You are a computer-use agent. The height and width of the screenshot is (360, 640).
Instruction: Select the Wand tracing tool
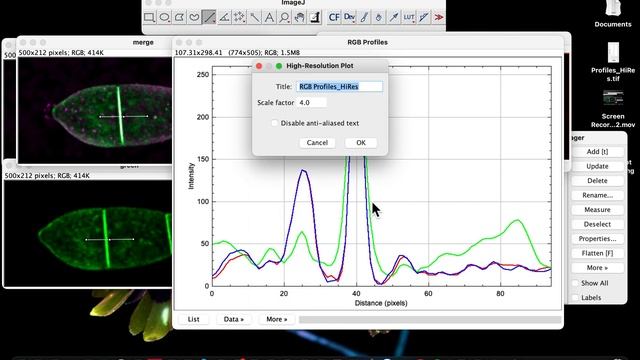[x=254, y=17]
